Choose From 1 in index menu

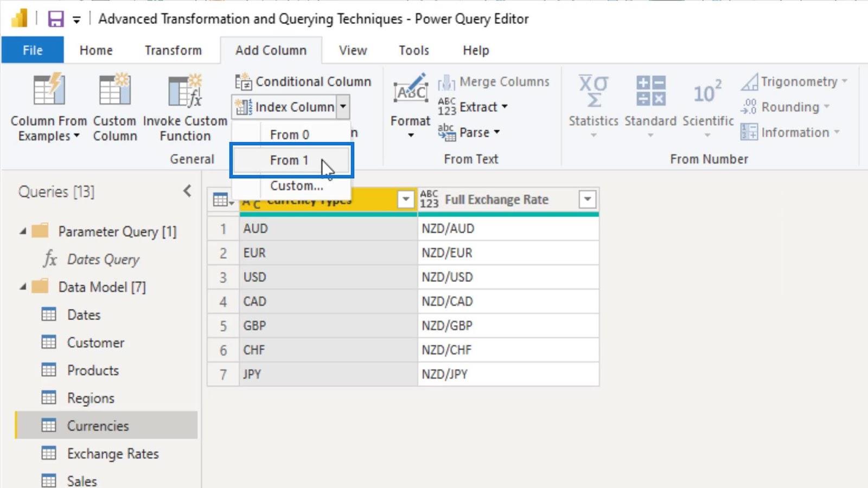pos(291,160)
